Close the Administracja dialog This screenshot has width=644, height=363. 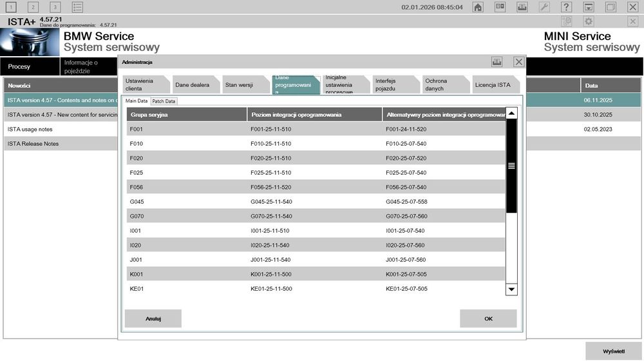coord(518,62)
